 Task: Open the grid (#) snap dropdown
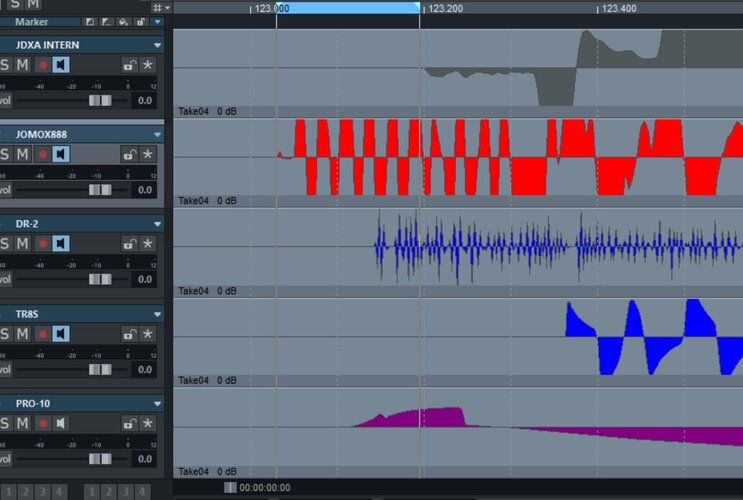161,8
